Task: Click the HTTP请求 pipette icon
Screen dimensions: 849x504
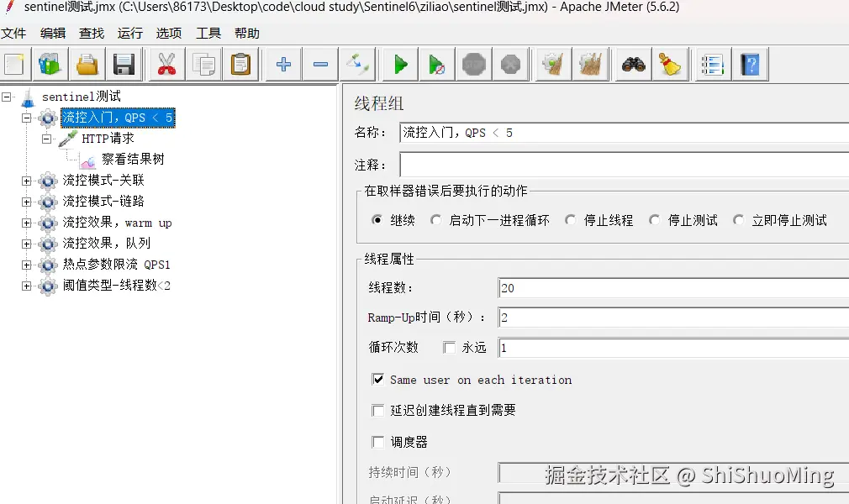Action: click(x=68, y=139)
